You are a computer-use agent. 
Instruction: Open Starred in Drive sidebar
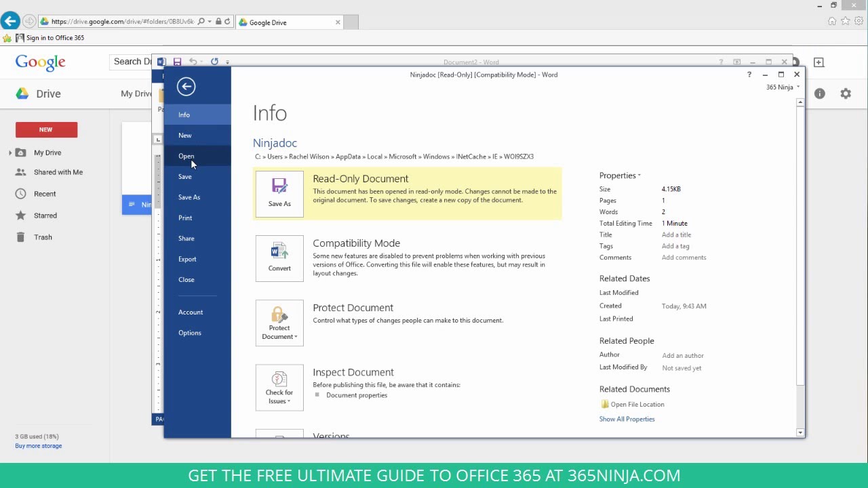45,216
